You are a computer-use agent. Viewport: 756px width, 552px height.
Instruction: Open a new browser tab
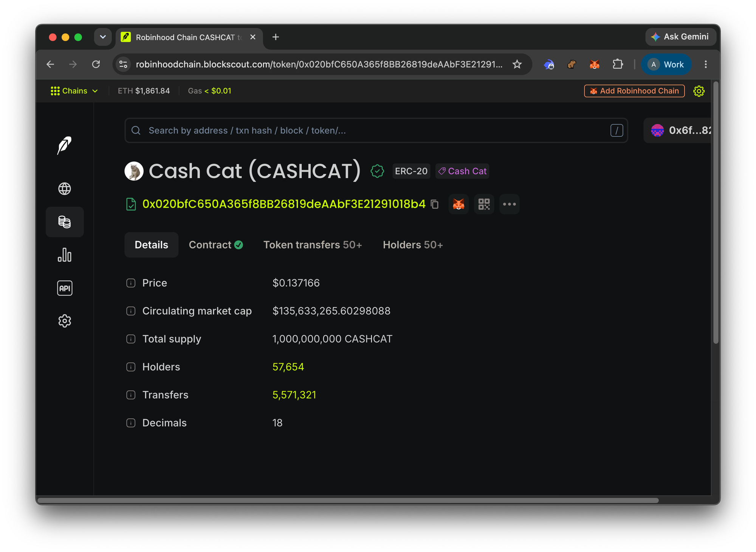coord(276,37)
